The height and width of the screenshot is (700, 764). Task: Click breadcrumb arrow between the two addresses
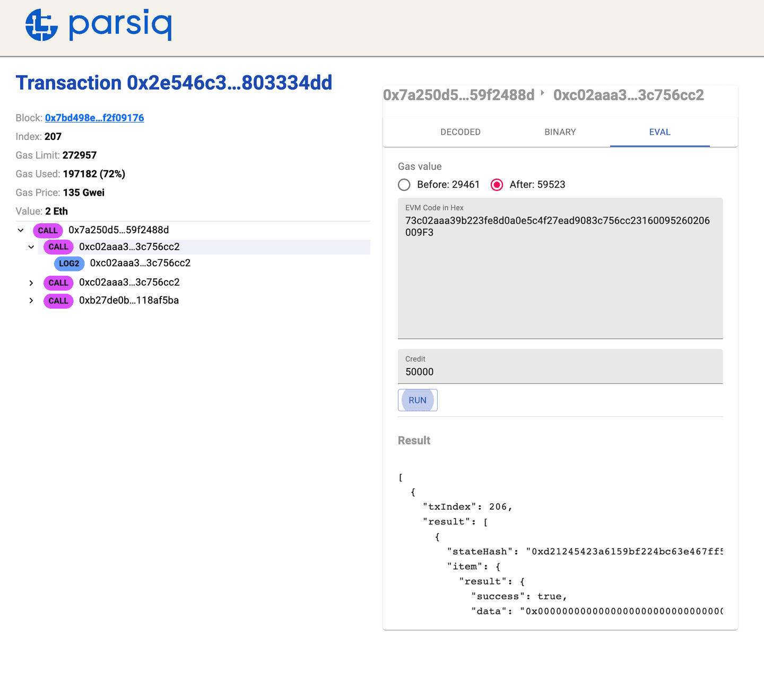click(542, 93)
